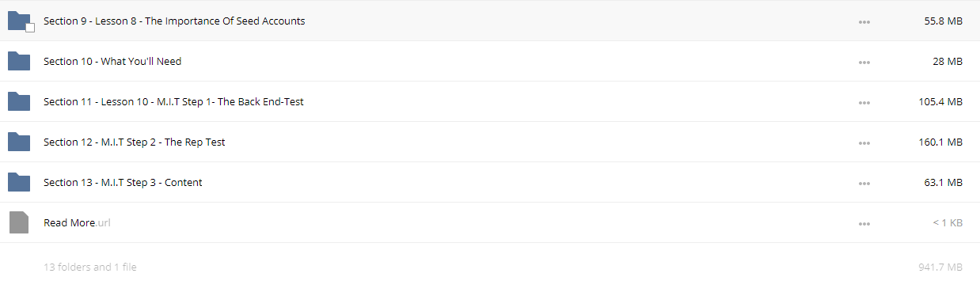The width and height of the screenshot is (980, 296).
Task: Open more options for Section 11 row
Action: [x=864, y=102]
